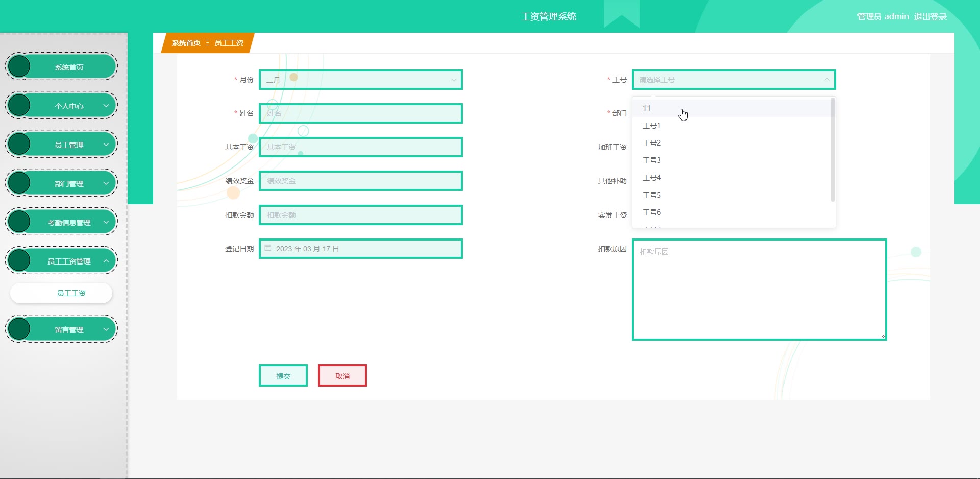Screen dimensions: 980x479
Task: Click the round icon on 系统首页 menu
Action: point(19,67)
